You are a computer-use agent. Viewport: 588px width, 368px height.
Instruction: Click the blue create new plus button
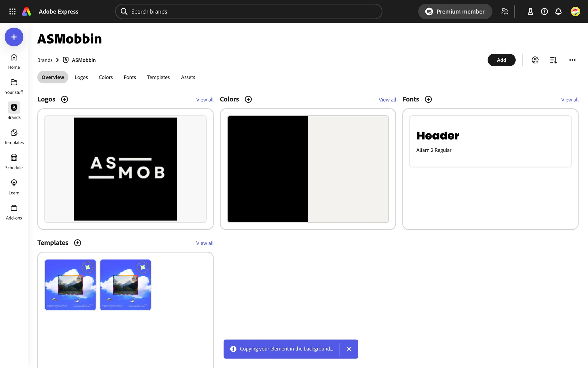click(14, 37)
